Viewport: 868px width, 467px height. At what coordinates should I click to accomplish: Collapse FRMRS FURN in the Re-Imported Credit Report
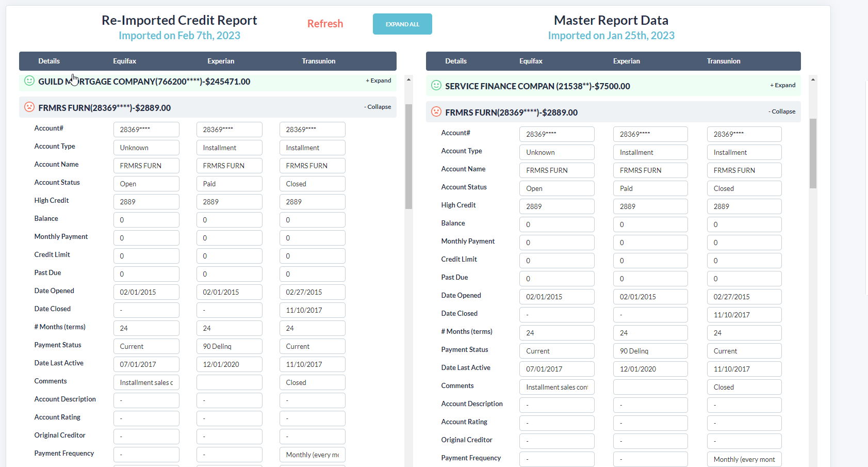pos(378,107)
